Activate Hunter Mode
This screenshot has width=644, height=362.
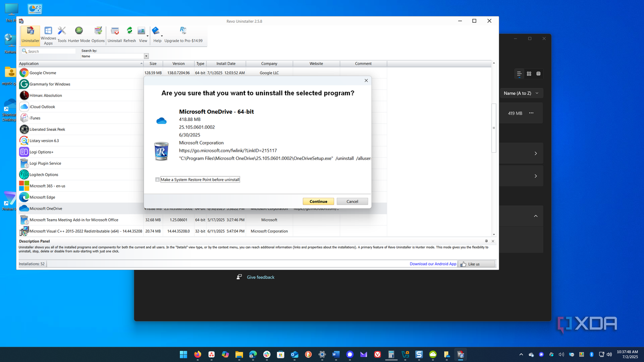pyautogui.click(x=79, y=35)
